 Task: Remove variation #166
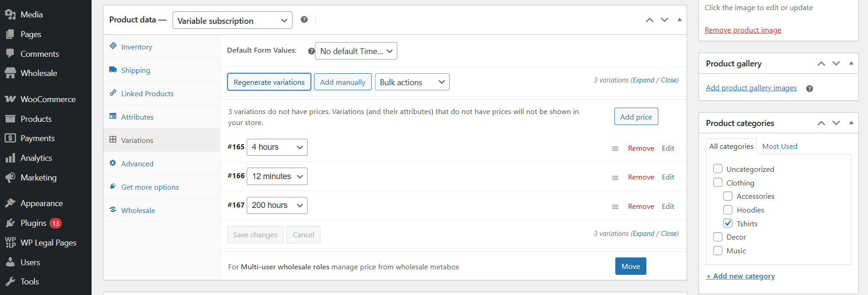coord(641,177)
